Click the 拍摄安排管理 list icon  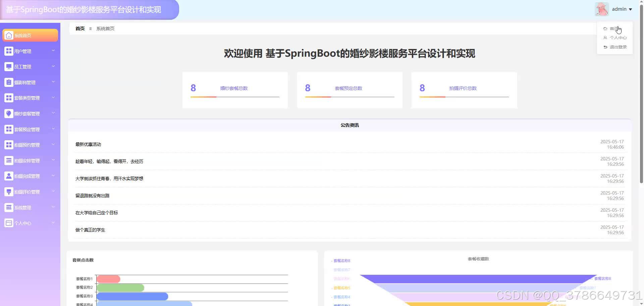[9, 160]
